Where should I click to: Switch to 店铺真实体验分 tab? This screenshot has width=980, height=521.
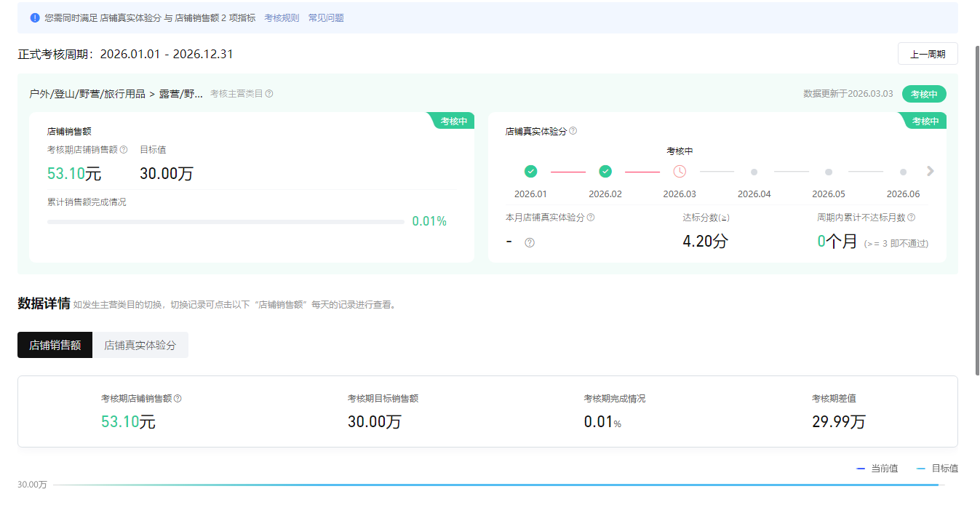pos(140,345)
